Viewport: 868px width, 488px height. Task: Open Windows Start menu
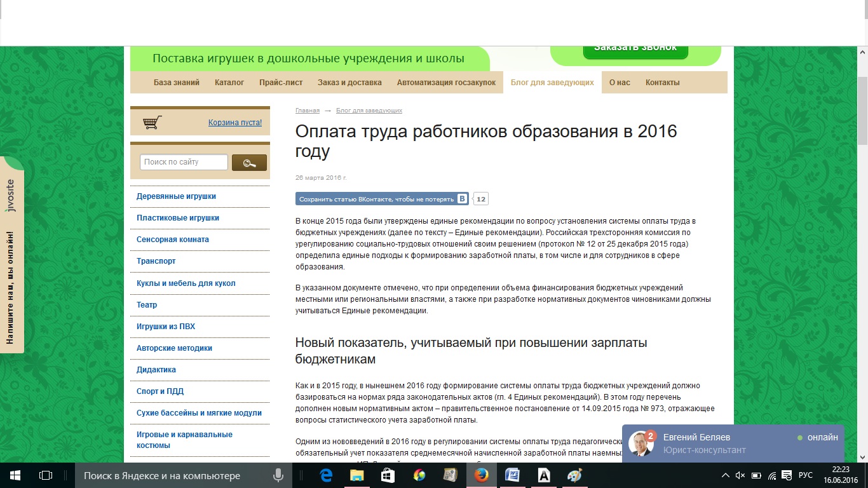tap(15, 475)
